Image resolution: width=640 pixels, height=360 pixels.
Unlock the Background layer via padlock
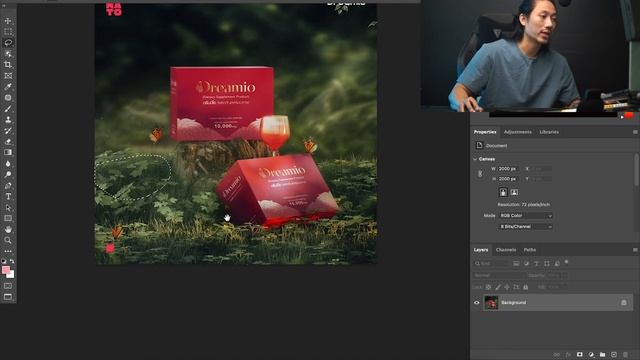pos(624,302)
